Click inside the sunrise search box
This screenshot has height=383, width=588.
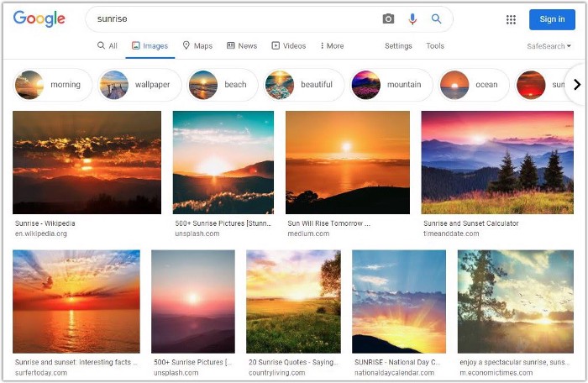tap(235, 19)
